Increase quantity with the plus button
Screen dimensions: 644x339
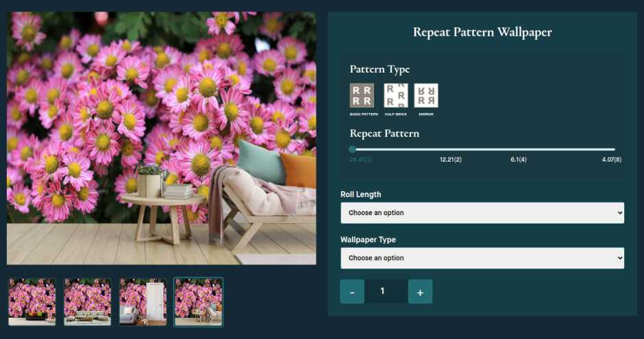420,292
